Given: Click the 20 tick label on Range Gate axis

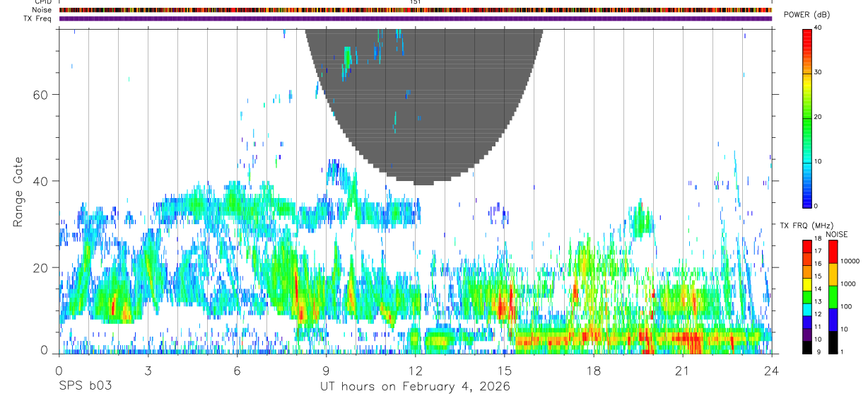Looking at the screenshot, I should coord(41,267).
